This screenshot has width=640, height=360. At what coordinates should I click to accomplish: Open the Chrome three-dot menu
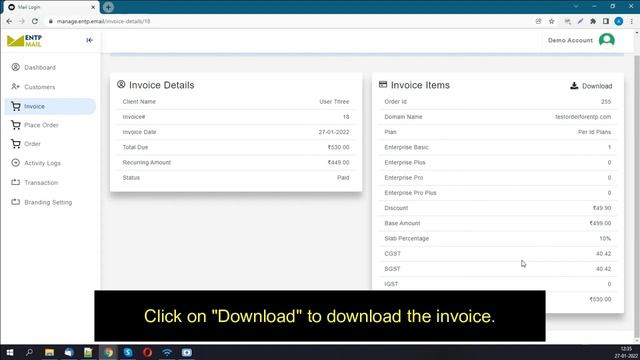click(x=631, y=21)
